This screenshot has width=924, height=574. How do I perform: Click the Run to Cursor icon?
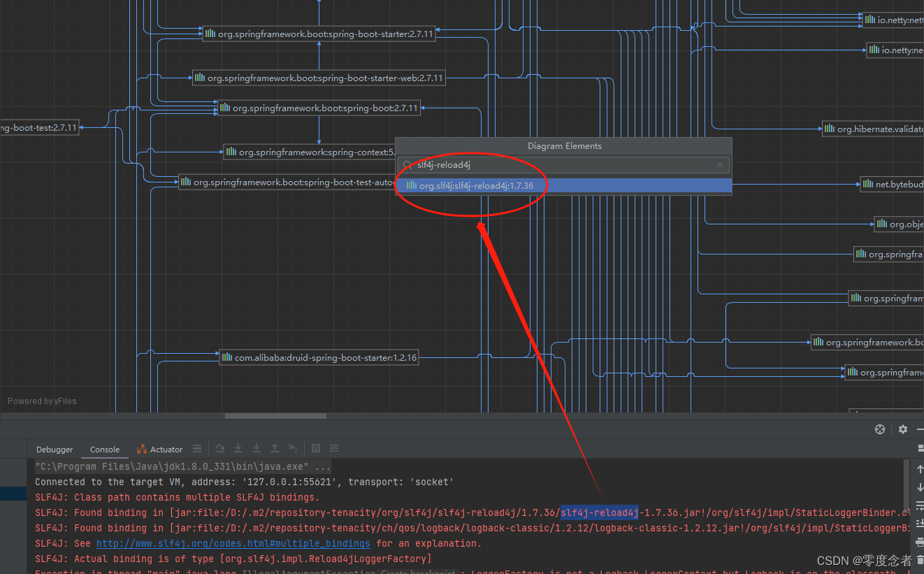(294, 449)
